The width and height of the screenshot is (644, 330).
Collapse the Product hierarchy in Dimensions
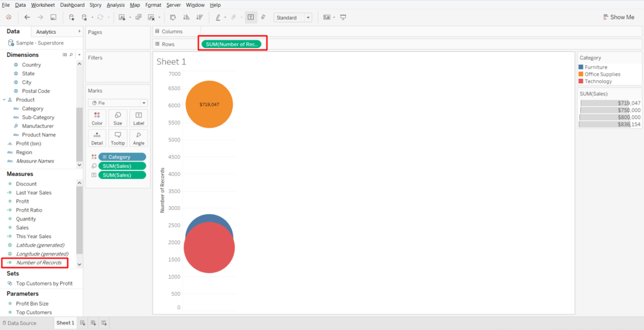pyautogui.click(x=4, y=100)
